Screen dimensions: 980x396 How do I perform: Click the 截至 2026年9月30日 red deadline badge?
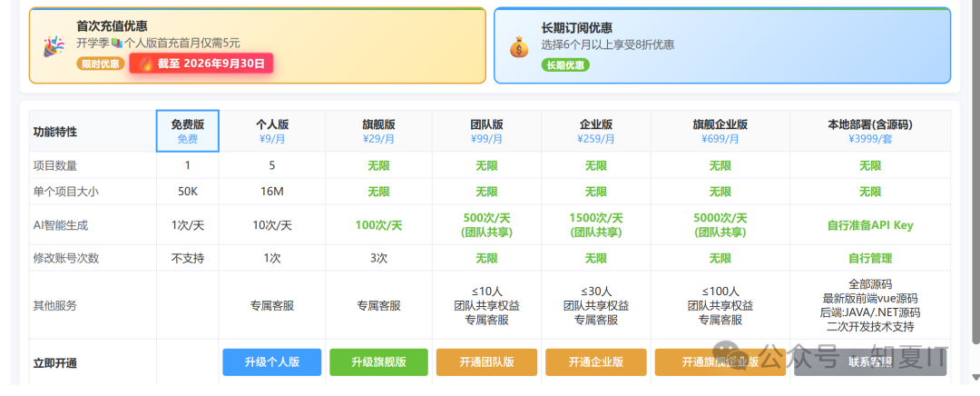[x=201, y=64]
